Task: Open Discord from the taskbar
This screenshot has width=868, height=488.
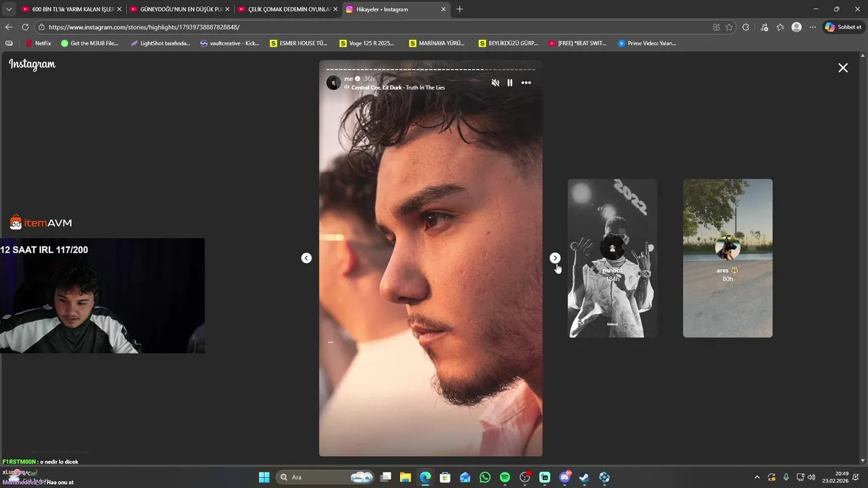Action: pos(565,477)
